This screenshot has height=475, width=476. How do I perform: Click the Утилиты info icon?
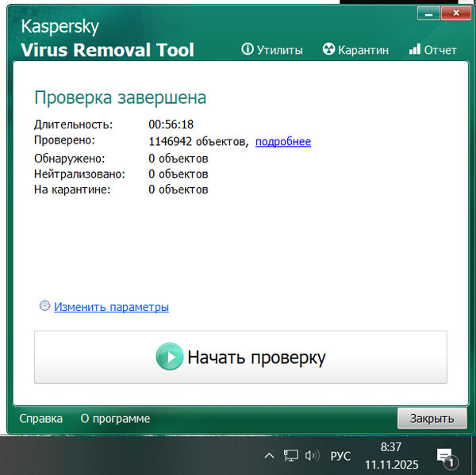click(x=248, y=49)
